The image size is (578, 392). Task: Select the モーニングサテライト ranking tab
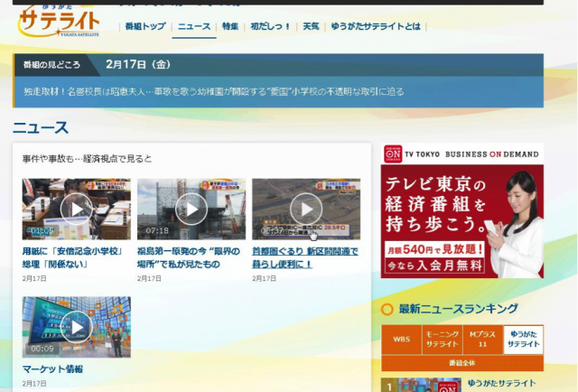(x=442, y=340)
